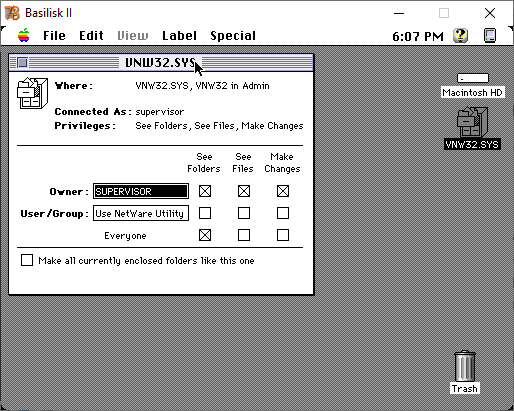514x411 pixels.
Task: Toggle Owner See Folders checkbox
Action: tap(205, 191)
